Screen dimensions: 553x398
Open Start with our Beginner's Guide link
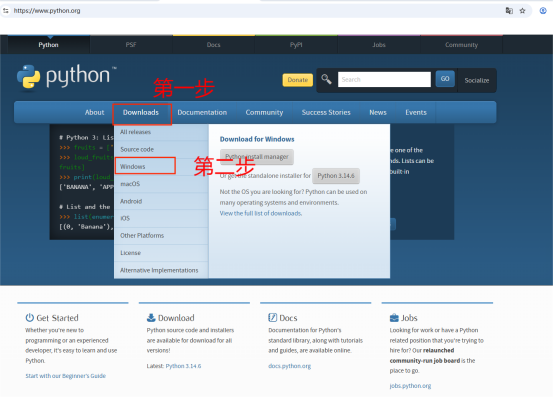click(x=66, y=376)
